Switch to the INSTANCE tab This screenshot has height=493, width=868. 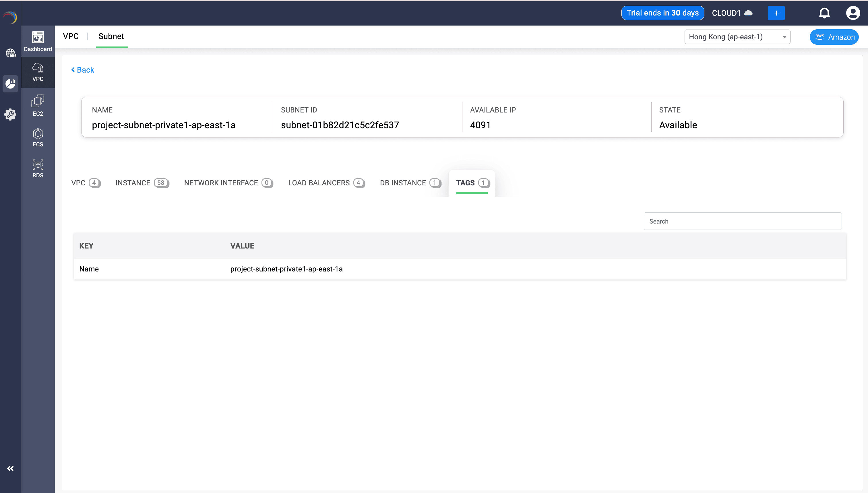tap(141, 183)
